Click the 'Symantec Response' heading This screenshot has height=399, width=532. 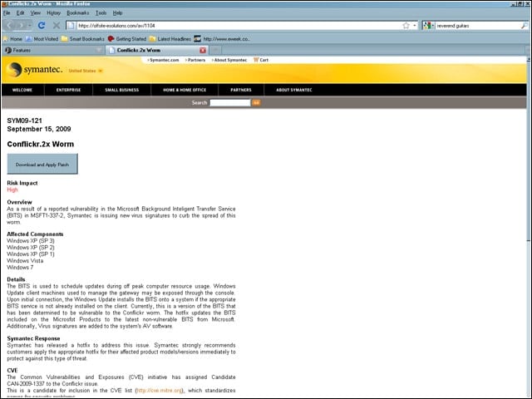tap(33, 338)
